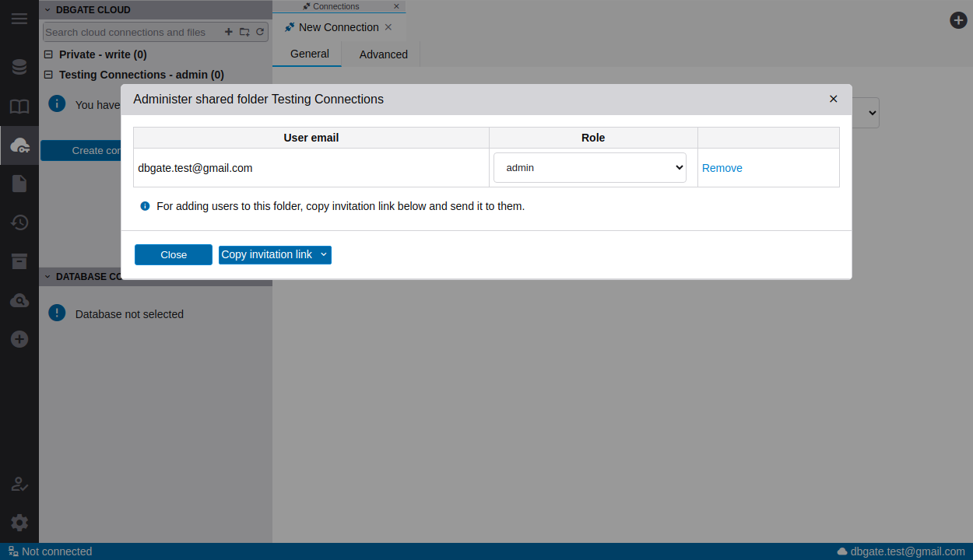Image resolution: width=973 pixels, height=560 pixels.
Task: Refresh the cloud connections list
Action: pyautogui.click(x=260, y=32)
